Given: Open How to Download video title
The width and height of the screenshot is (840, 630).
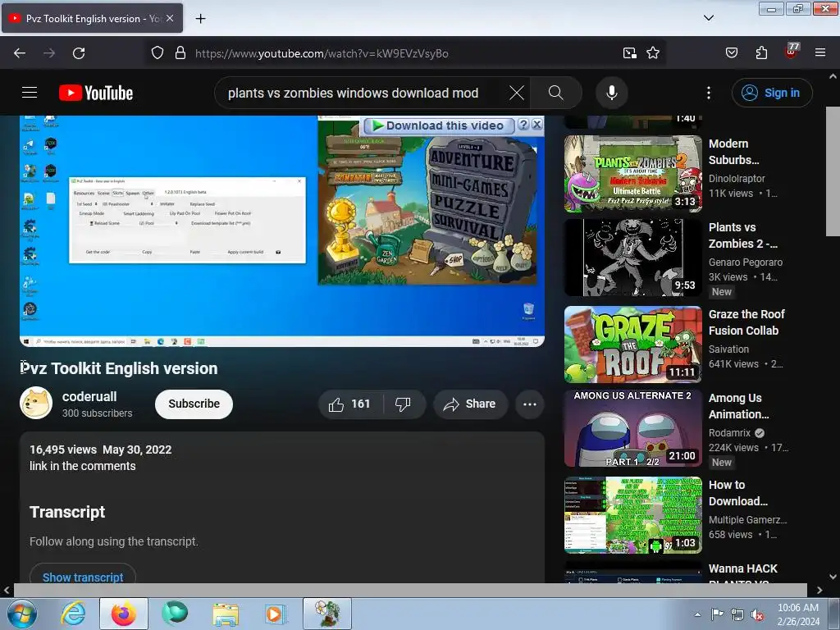Looking at the screenshot, I should coord(738,493).
